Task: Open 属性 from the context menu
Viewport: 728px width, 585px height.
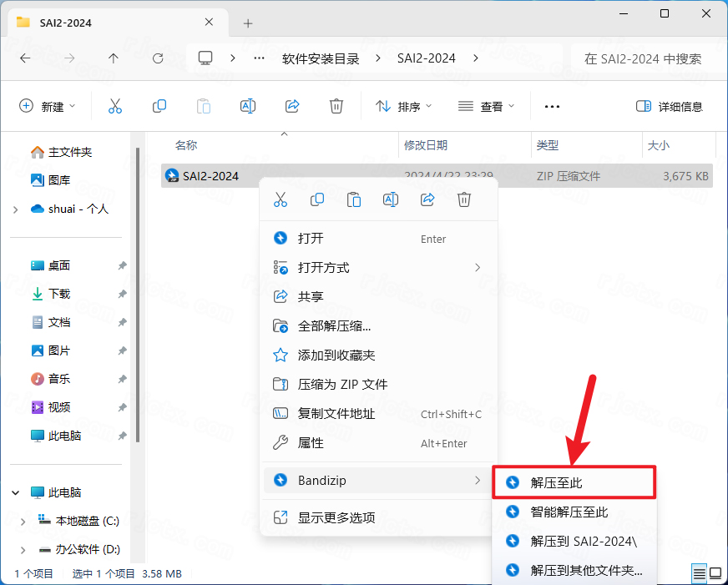Action: [x=378, y=443]
